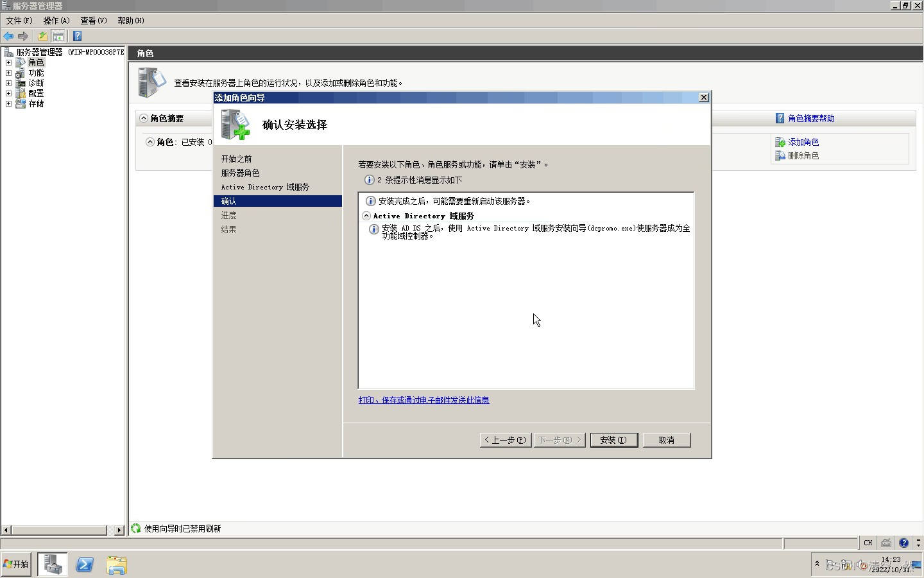
Task: Launch PowerShell from the taskbar
Action: (85, 565)
